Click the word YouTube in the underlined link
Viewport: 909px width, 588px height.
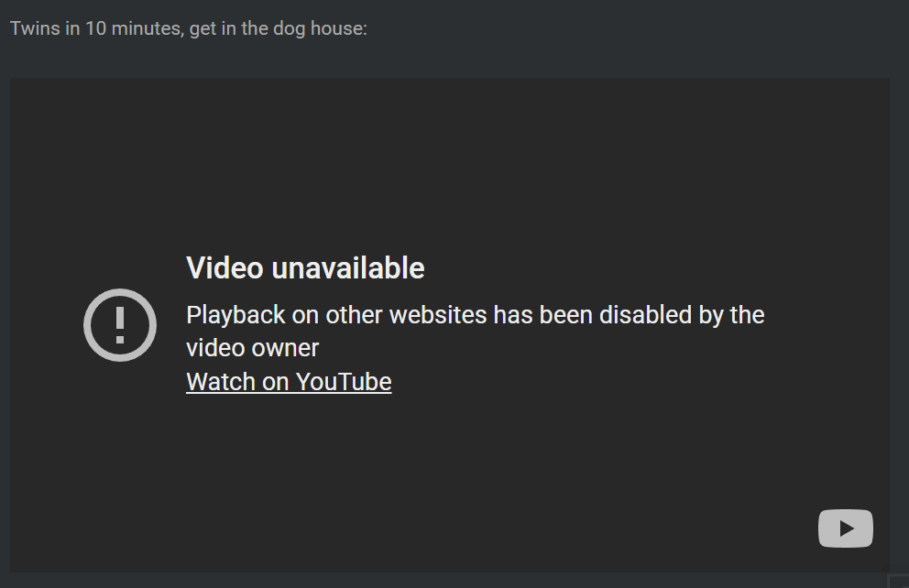click(x=344, y=382)
